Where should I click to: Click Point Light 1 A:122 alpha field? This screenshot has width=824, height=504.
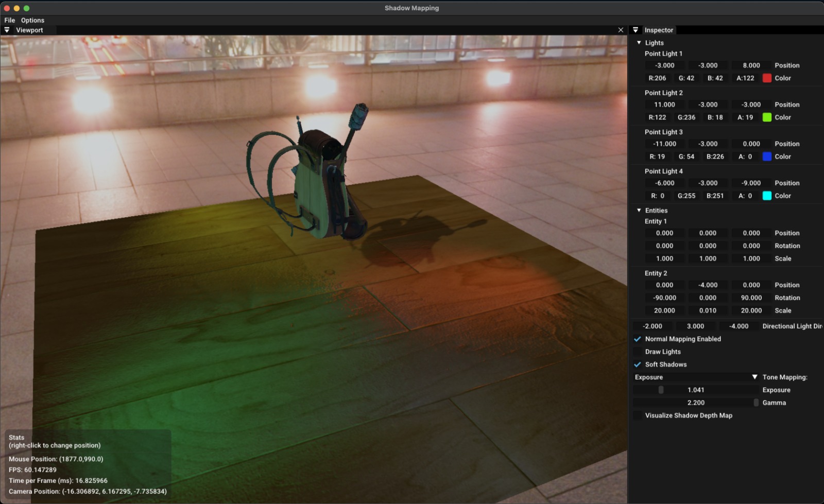[745, 78]
